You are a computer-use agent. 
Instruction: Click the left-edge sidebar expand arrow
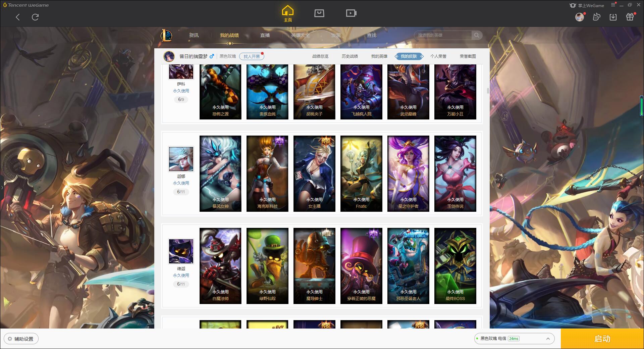(2, 187)
